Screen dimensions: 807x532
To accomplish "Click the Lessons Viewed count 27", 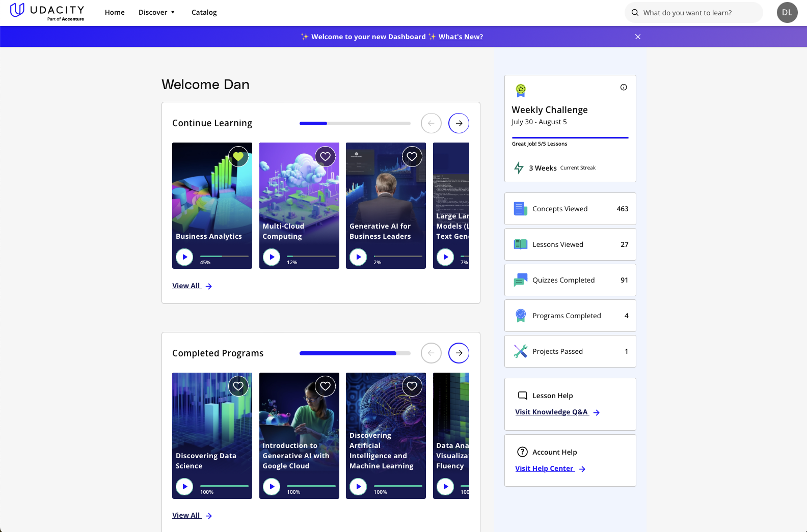I will 625,244.
